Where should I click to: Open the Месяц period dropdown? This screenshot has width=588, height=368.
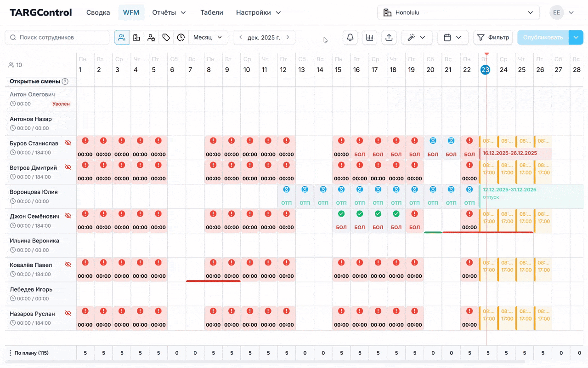point(208,38)
